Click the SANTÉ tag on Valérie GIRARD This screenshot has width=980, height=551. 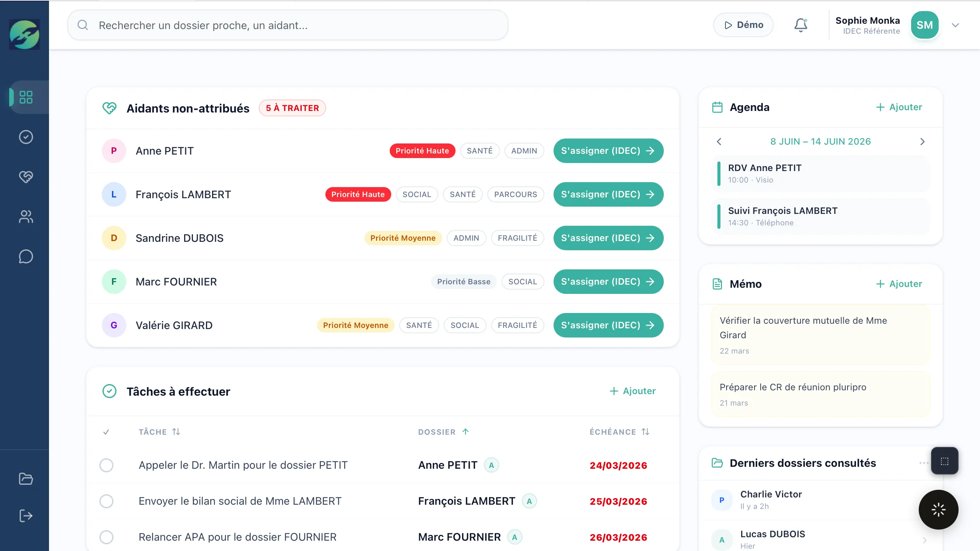tap(419, 325)
